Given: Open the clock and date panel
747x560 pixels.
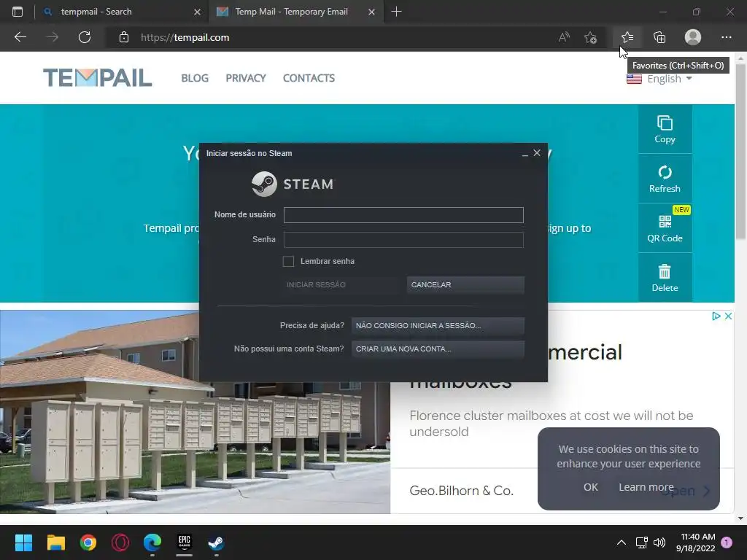Looking at the screenshot, I should coord(695,542).
